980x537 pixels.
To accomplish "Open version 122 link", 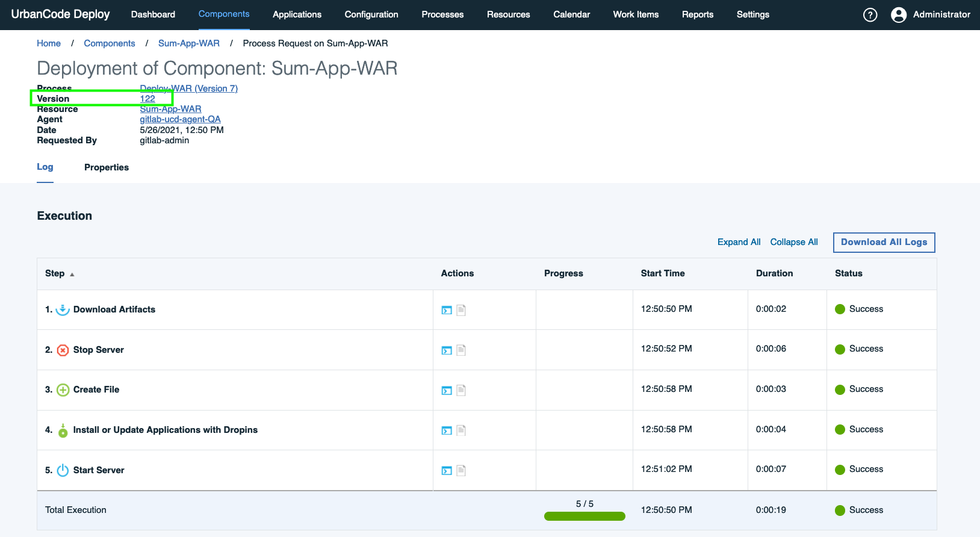I will 147,99.
